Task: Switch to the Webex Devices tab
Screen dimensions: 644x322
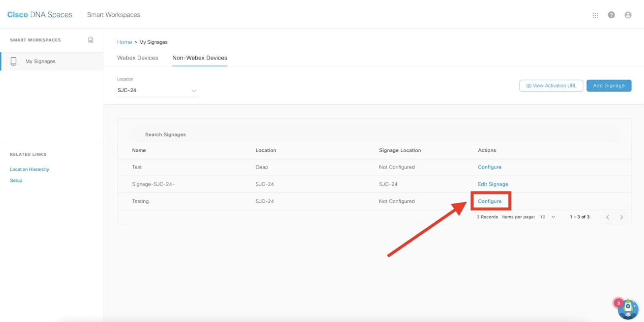Action: click(137, 58)
